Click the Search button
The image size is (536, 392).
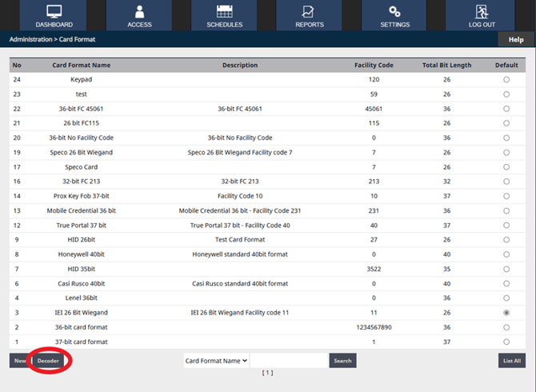(x=342, y=361)
